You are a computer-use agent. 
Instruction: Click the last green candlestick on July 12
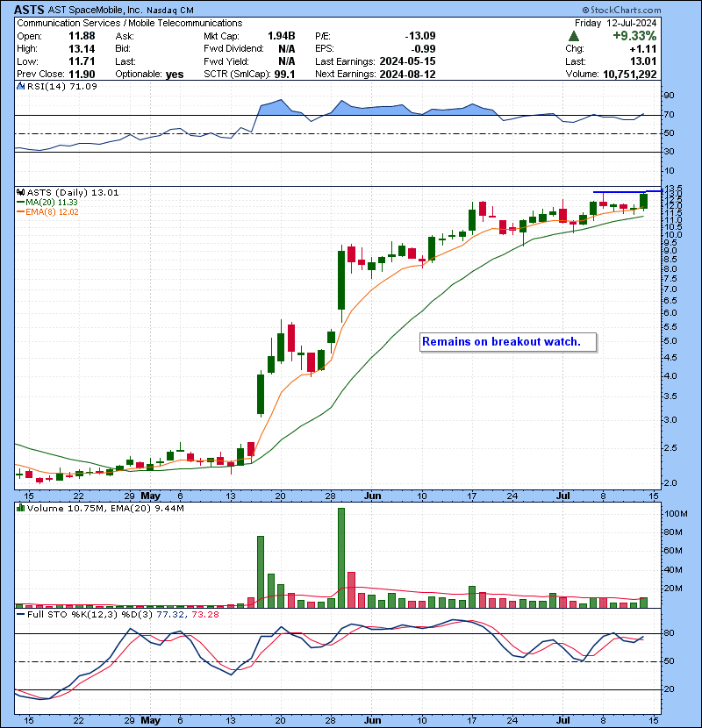click(x=643, y=201)
